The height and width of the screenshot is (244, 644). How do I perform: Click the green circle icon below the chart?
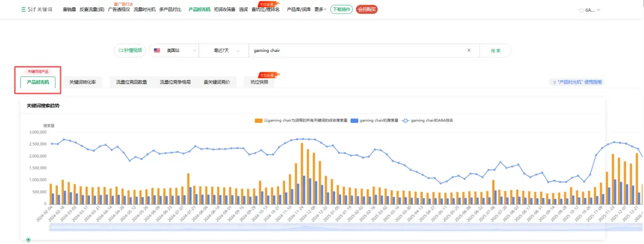click(x=29, y=240)
